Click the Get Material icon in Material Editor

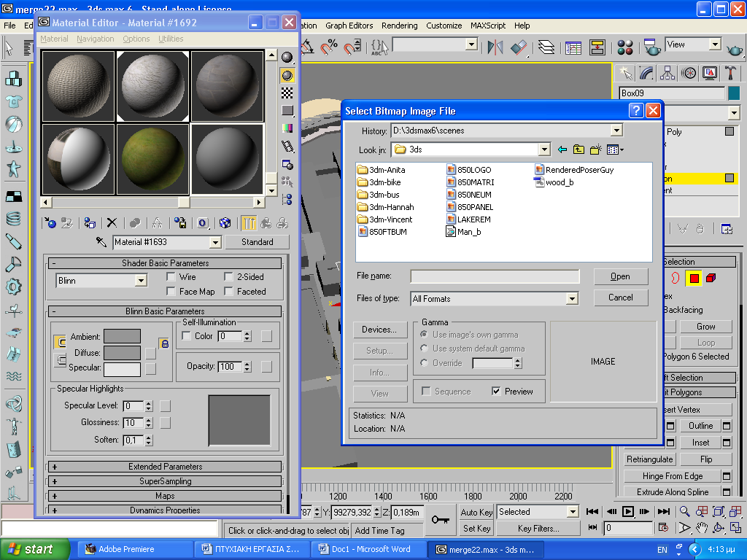[50, 223]
